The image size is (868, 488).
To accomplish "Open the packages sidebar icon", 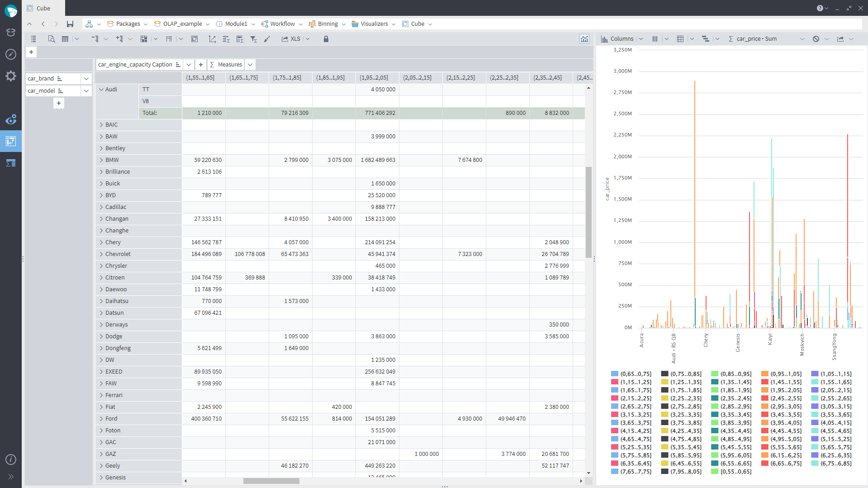I will tap(11, 33).
